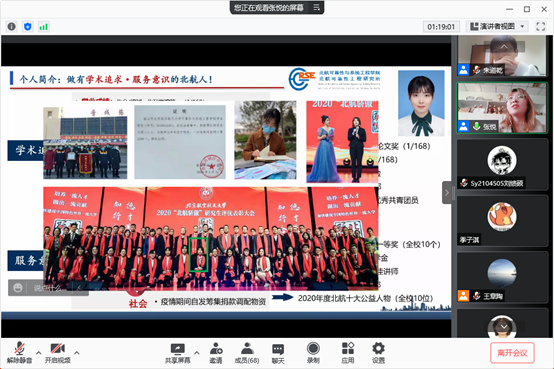This screenshot has height=369, width=554.
Task: Start sharing with 共享屏幕
Action: tap(178, 353)
